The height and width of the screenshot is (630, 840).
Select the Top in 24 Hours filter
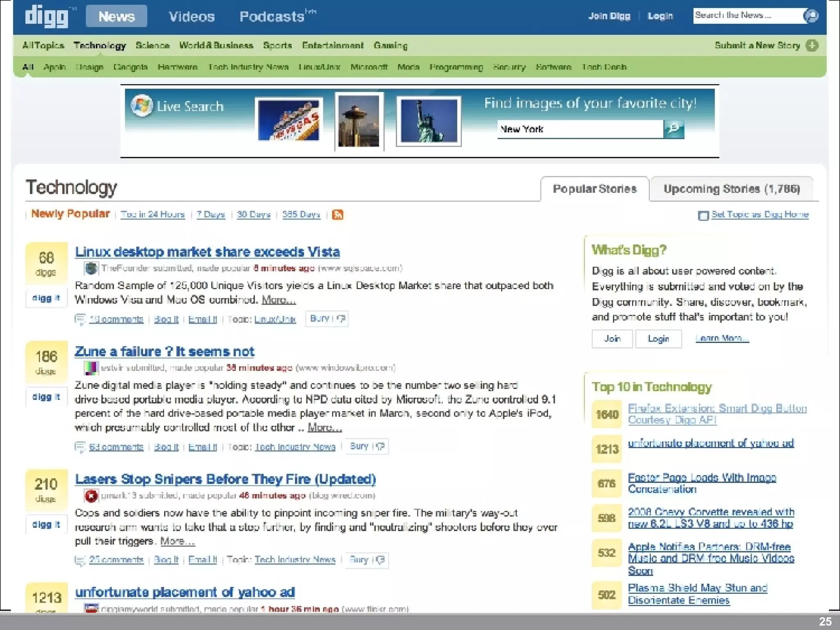[x=153, y=215]
